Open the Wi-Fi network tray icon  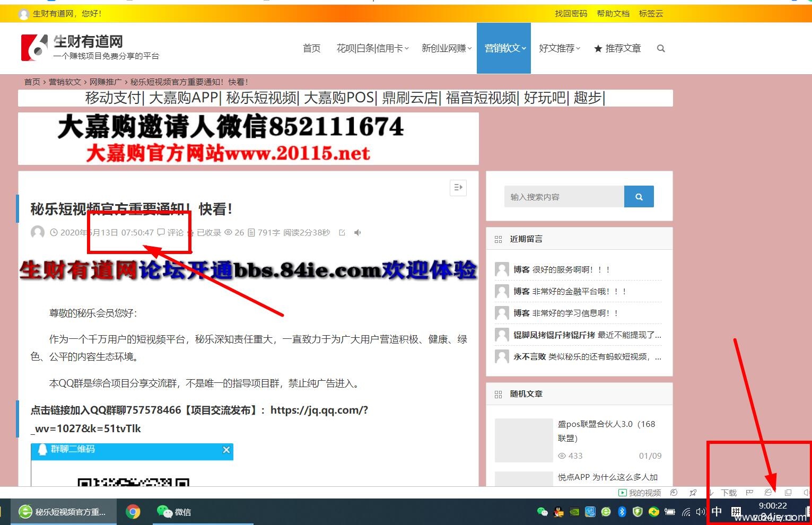(686, 512)
